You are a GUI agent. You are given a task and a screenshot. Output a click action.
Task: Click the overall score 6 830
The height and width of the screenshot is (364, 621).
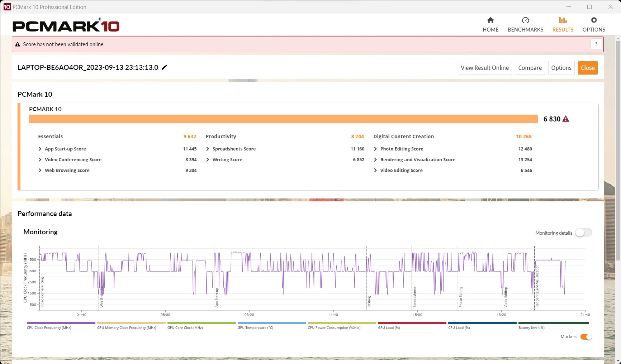click(552, 119)
